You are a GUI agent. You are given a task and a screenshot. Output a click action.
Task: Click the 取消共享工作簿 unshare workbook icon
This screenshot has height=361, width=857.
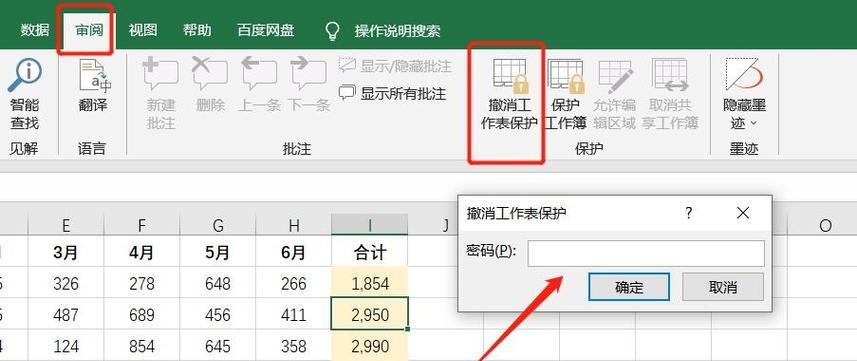click(x=670, y=94)
